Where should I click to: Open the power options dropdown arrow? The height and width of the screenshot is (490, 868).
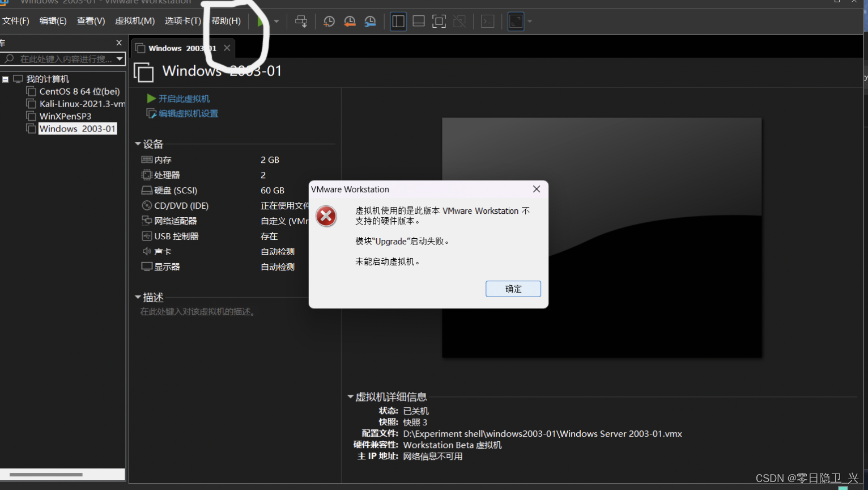[x=276, y=22]
